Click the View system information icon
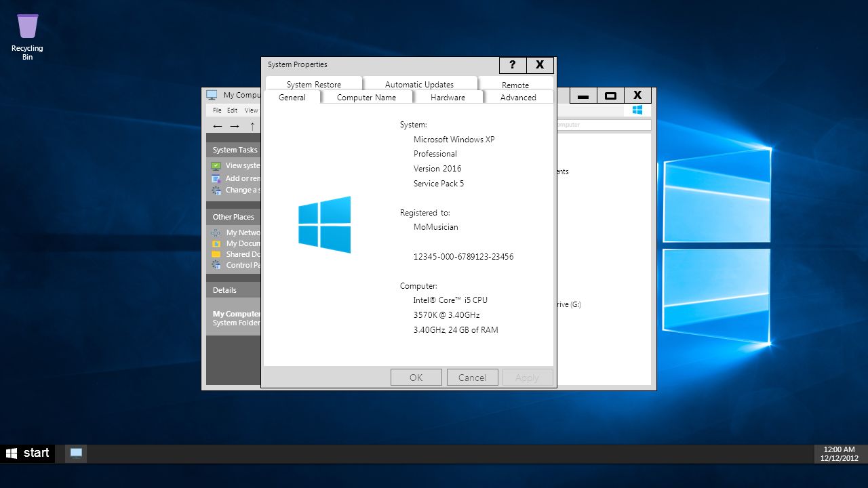Image resolution: width=868 pixels, height=488 pixels. click(216, 165)
